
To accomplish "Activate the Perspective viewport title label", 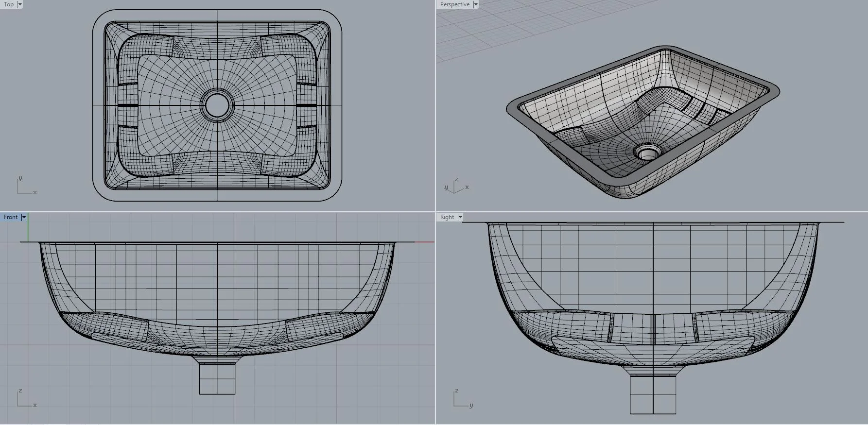I will click(455, 4).
